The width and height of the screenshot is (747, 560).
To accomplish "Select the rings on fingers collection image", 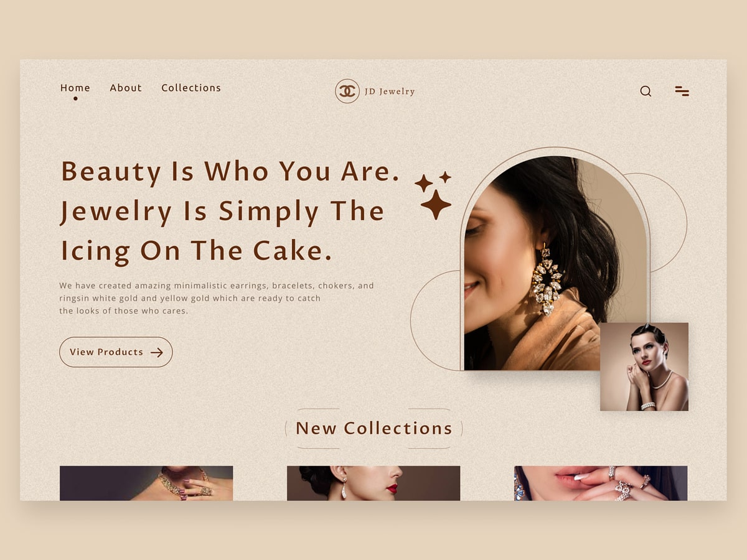I will (601, 483).
